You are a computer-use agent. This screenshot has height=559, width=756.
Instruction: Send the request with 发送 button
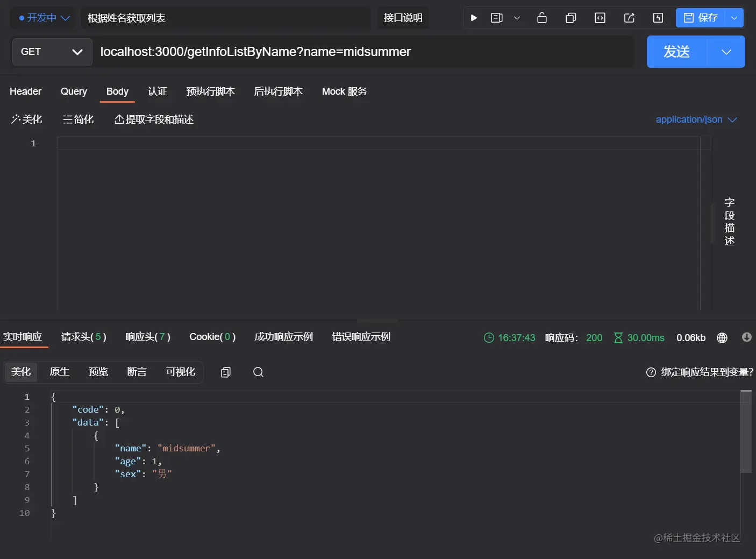click(676, 52)
